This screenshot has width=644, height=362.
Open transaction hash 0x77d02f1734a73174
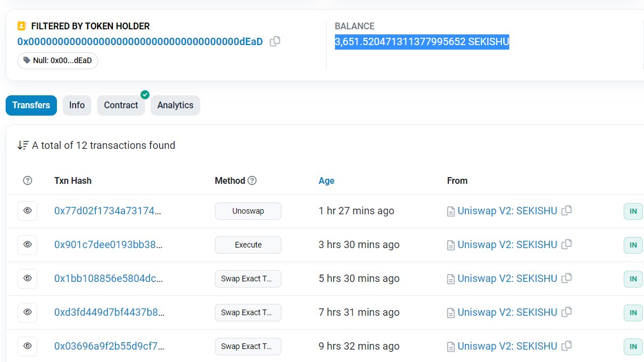108,211
